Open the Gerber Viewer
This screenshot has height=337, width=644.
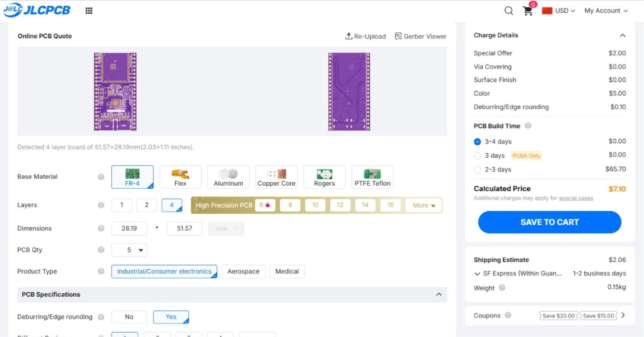tap(421, 37)
